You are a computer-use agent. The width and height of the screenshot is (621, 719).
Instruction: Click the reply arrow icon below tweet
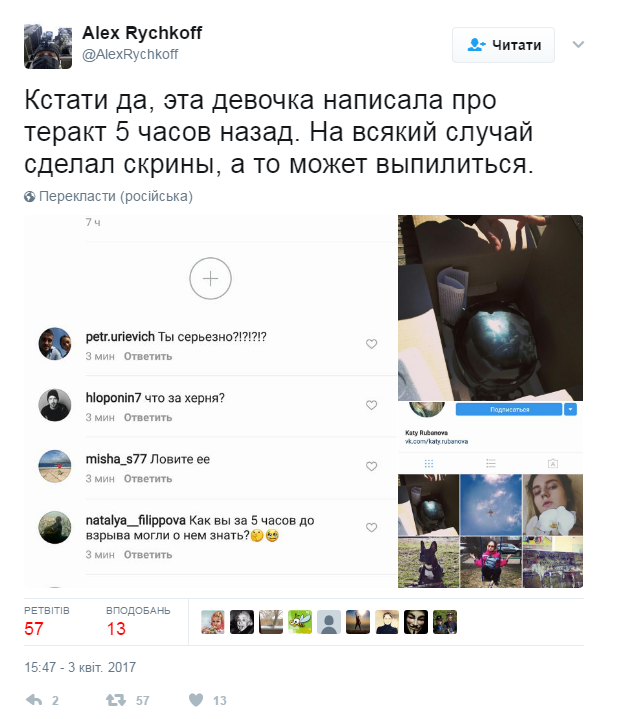coord(34,700)
